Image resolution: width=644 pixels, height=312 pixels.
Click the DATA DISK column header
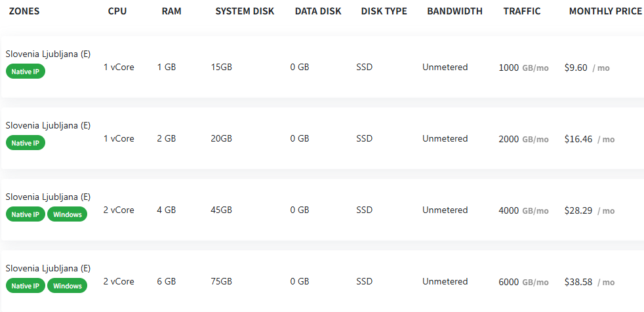318,11
